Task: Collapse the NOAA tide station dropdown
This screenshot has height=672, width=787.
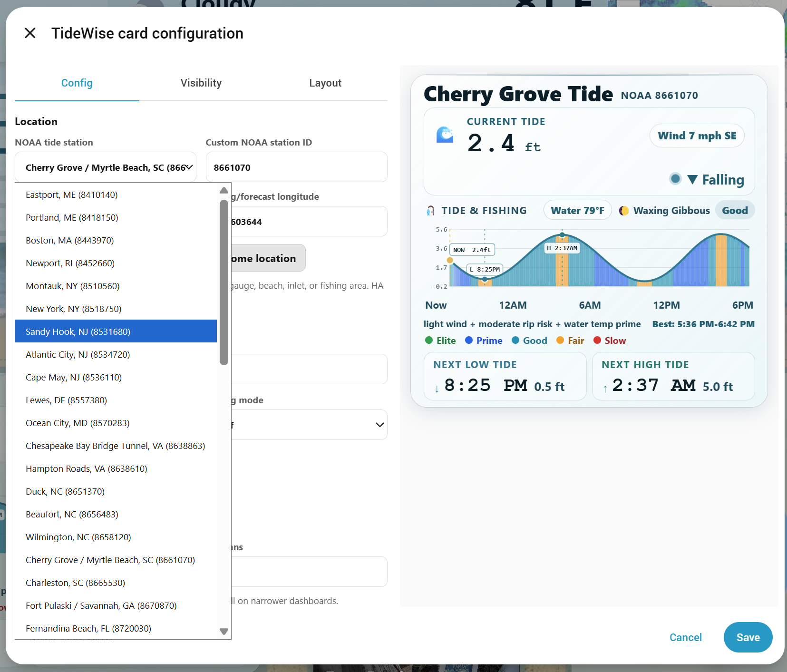Action: point(106,167)
